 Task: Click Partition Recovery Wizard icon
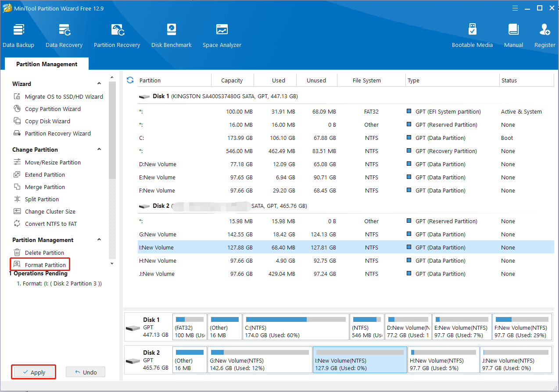tap(17, 133)
